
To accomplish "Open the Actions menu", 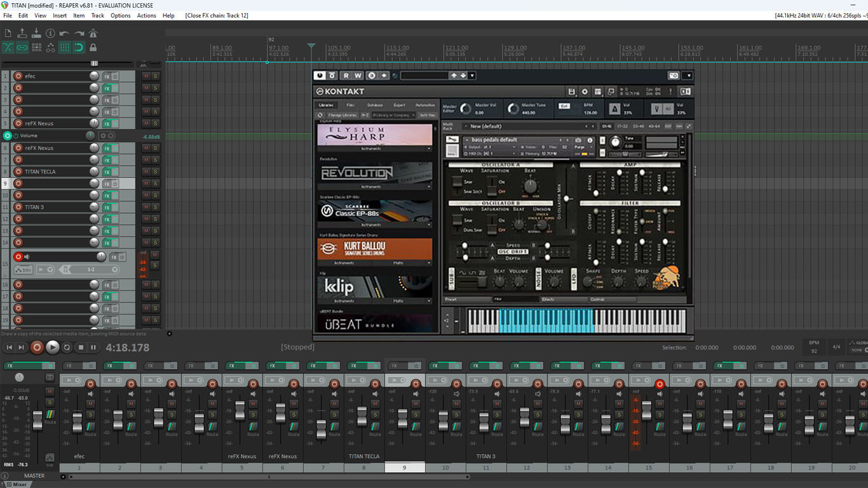I will coord(146,15).
